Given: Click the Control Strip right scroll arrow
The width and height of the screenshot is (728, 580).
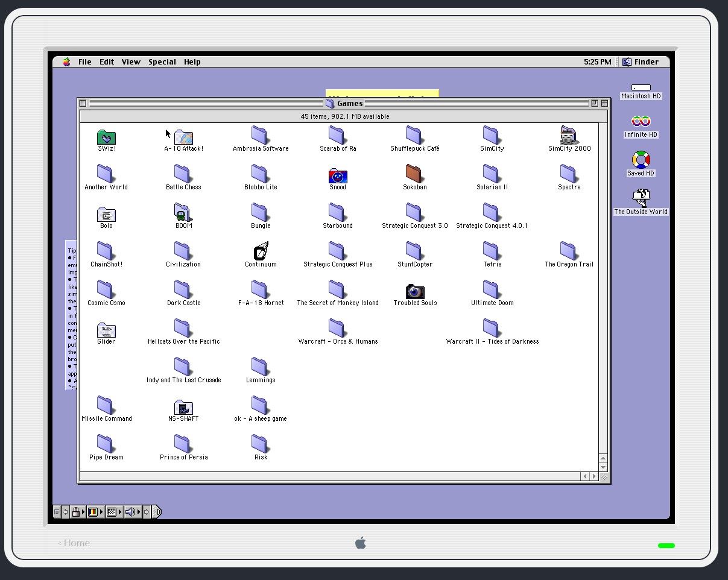Looking at the screenshot, I should 147,512.
